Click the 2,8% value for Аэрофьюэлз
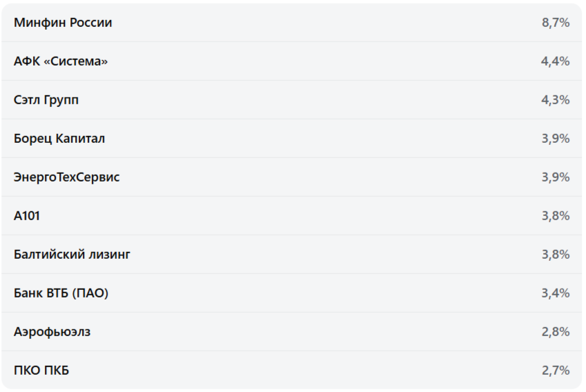Image resolution: width=586 pixels, height=392 pixels. 555,332
